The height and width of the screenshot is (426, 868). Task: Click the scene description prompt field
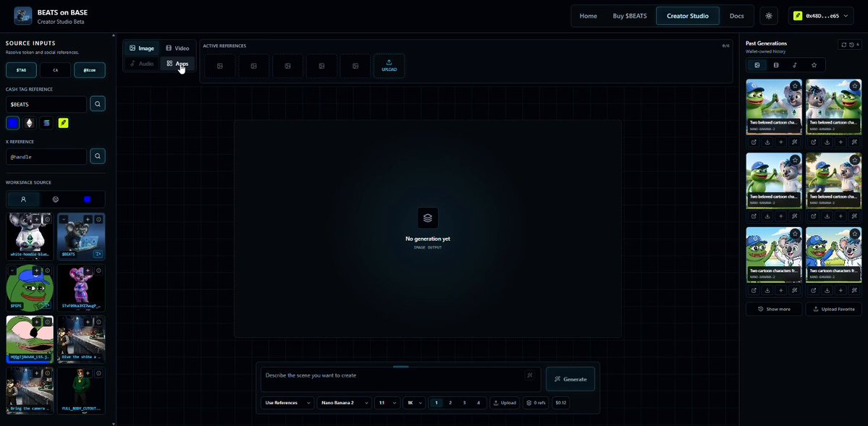401,380
